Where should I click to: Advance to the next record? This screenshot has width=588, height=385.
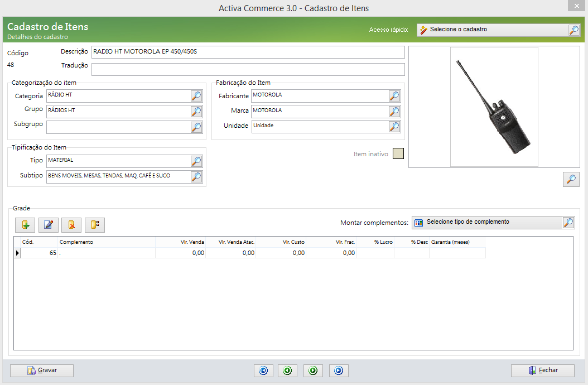tap(313, 370)
